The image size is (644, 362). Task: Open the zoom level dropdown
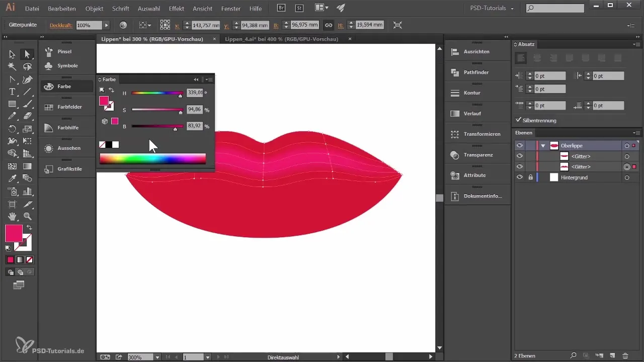(x=157, y=357)
